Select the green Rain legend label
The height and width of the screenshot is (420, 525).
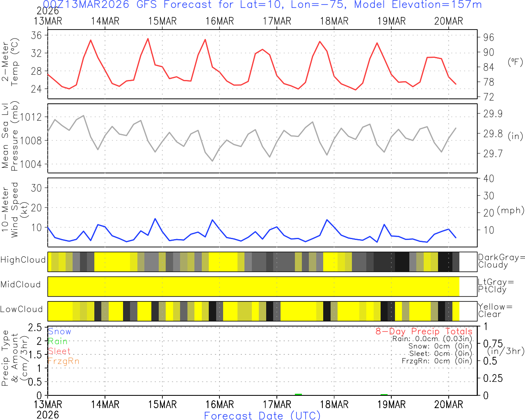coord(58,341)
